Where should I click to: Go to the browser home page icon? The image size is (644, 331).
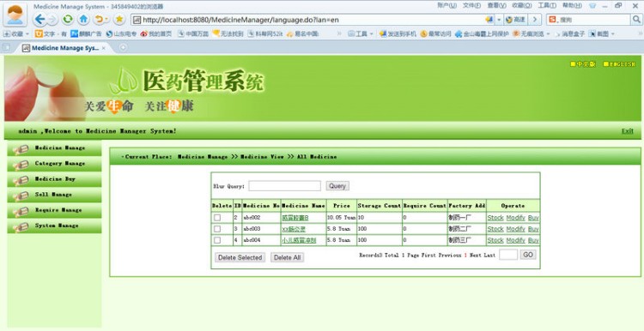coord(84,19)
